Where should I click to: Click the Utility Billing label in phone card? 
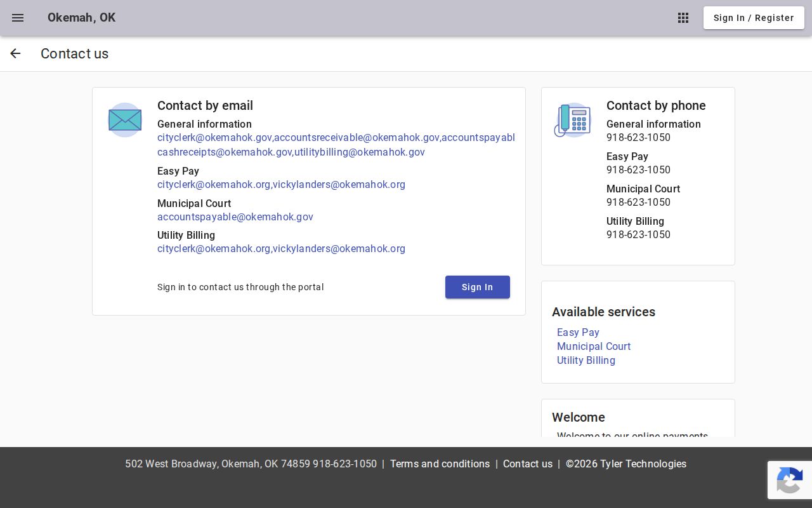pyautogui.click(x=635, y=221)
